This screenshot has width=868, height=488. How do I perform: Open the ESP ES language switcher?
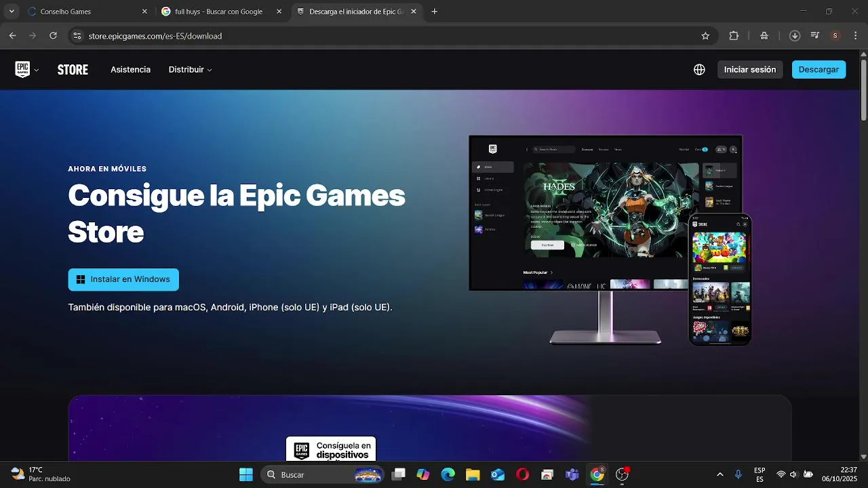tap(759, 474)
